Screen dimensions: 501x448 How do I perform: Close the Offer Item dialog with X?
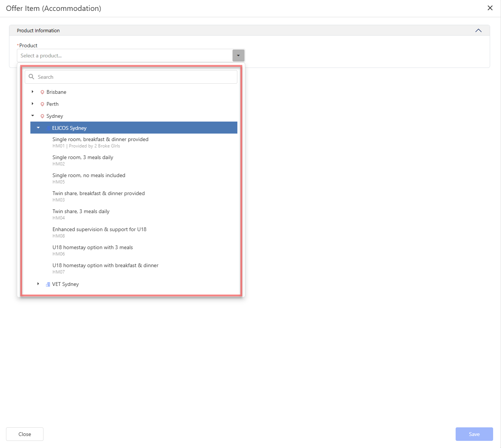pyautogui.click(x=490, y=8)
